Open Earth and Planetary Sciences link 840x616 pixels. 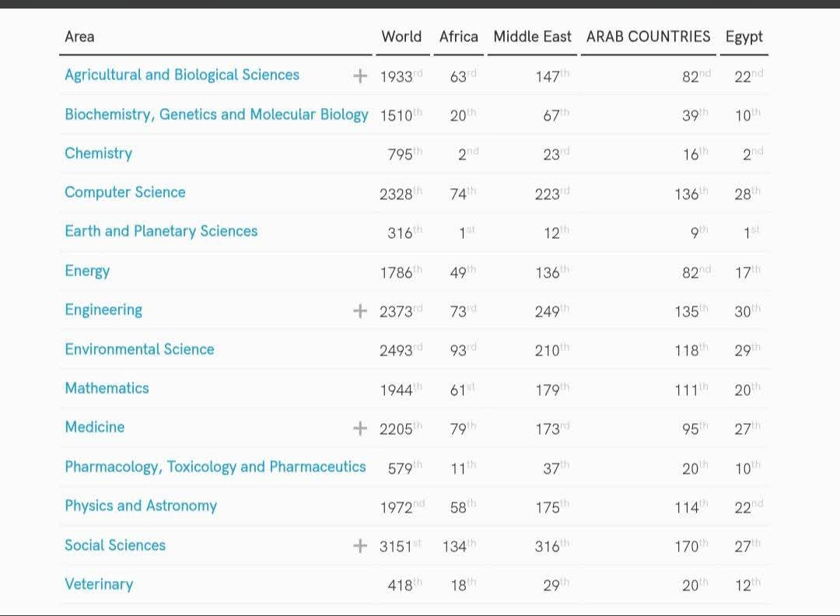[x=161, y=232]
